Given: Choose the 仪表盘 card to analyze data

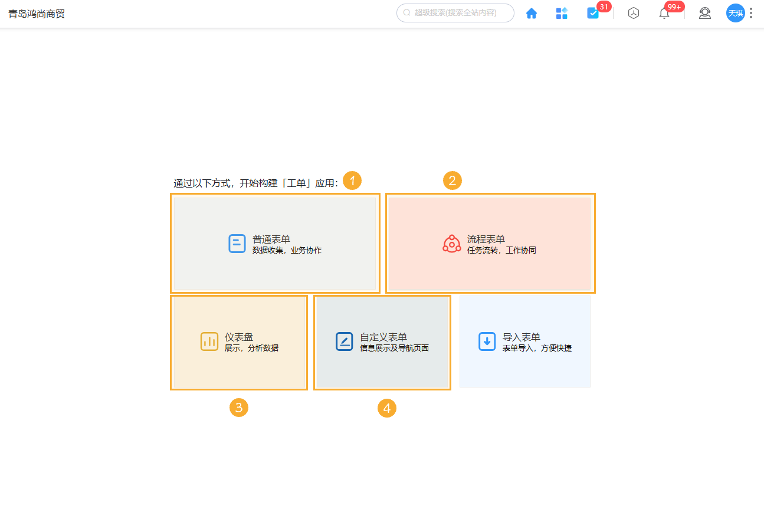Looking at the screenshot, I should tap(238, 342).
